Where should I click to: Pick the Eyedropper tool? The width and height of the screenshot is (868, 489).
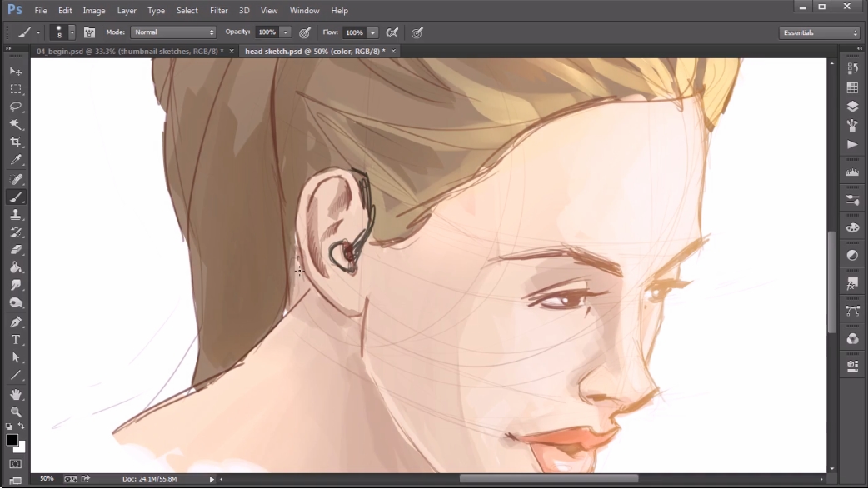tap(16, 160)
